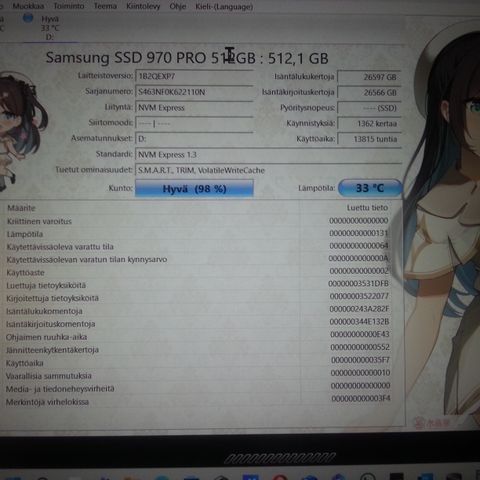480x480 pixels.
Task: Click the Standardi field NVM Express 1.3
Action: point(268,155)
